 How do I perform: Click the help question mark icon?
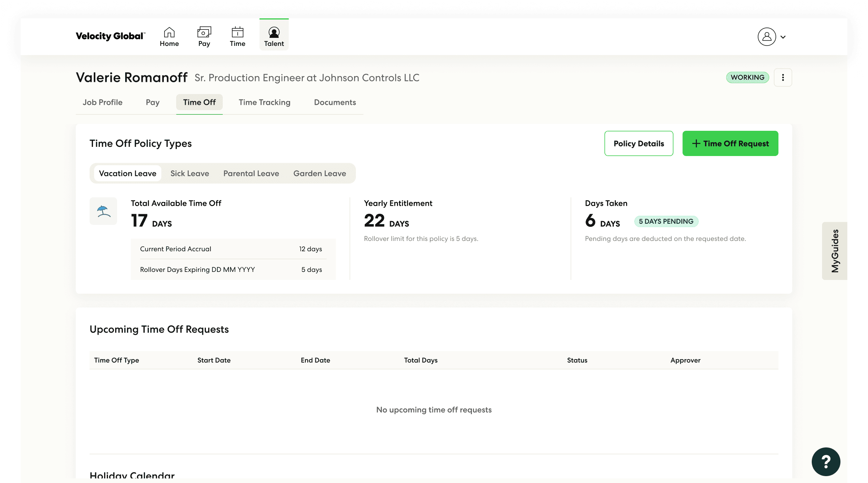826,462
